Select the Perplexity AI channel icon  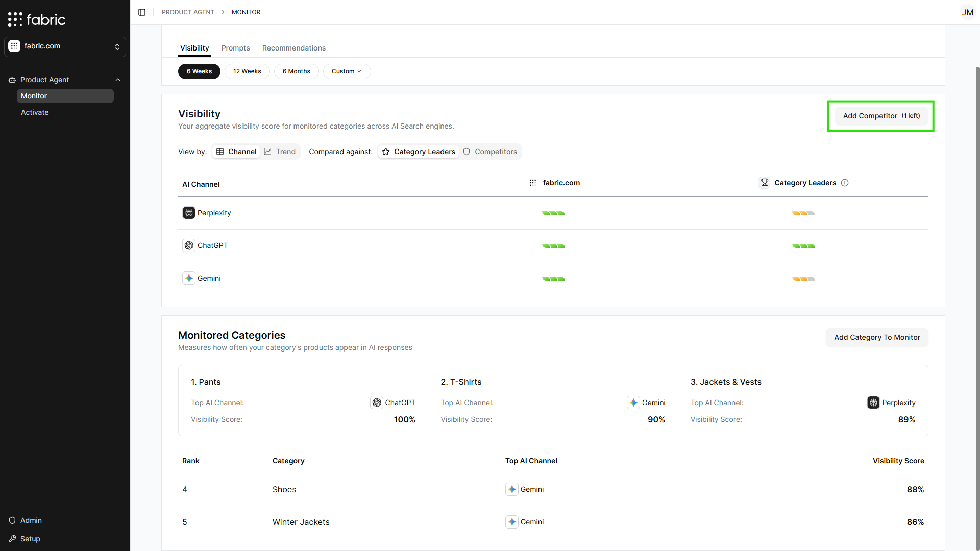tap(189, 213)
